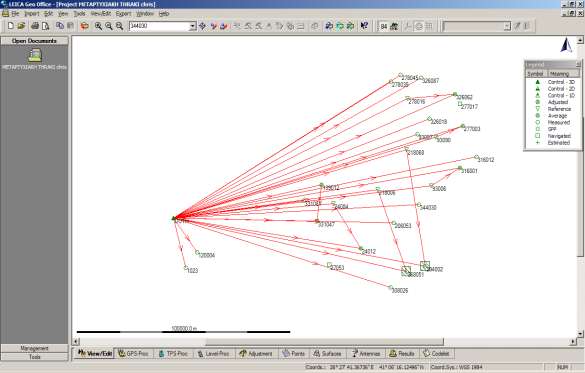This screenshot has width=585, height=373.
Task: Select the project document icon in Open Documents
Action: coord(35,56)
